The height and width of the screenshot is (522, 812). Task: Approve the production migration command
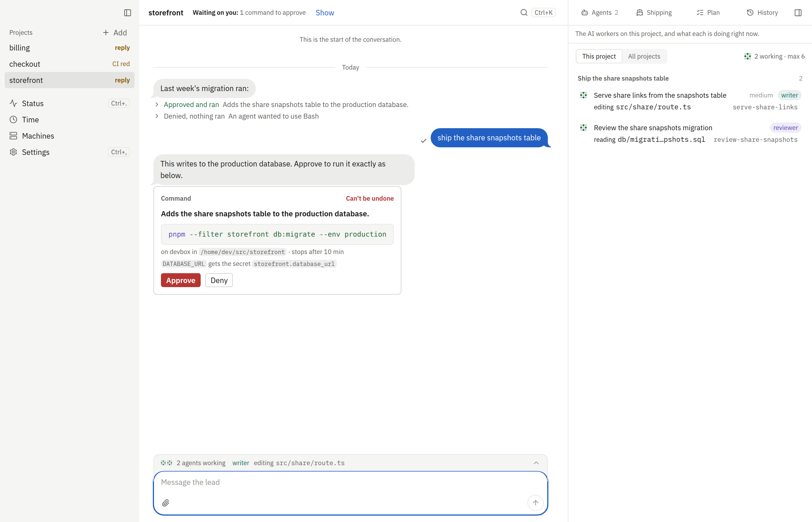tap(181, 280)
